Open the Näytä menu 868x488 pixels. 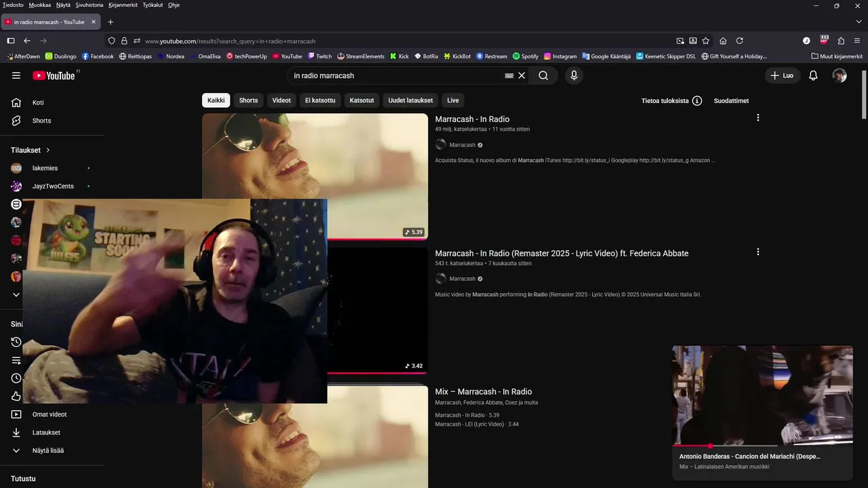tap(63, 5)
